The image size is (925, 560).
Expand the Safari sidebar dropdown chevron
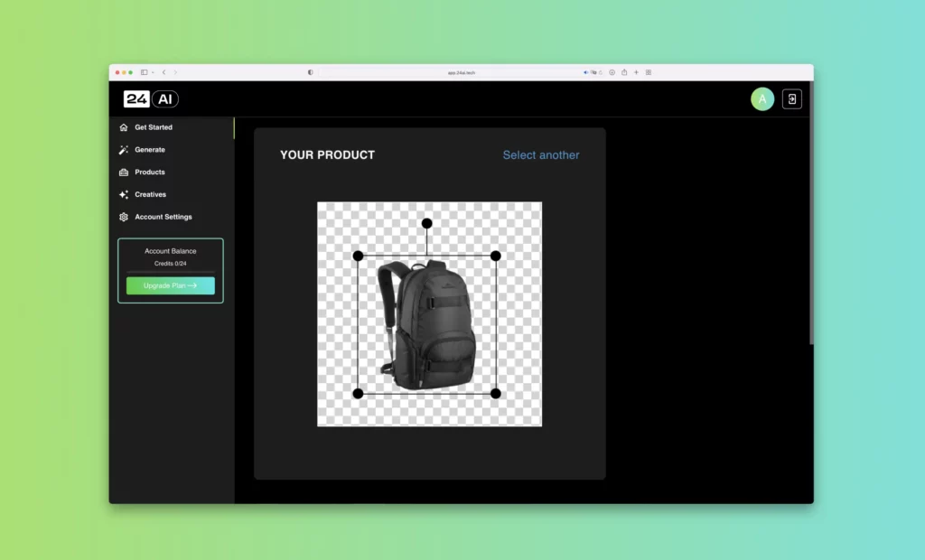click(x=153, y=72)
